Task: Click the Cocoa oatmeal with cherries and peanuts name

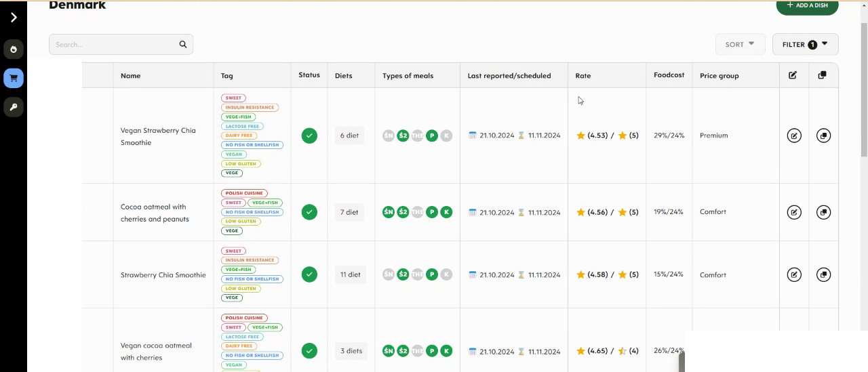Action: tap(155, 213)
